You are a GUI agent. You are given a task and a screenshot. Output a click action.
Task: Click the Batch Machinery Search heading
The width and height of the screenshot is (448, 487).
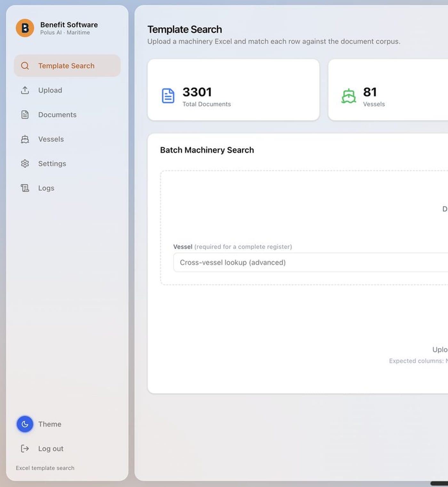pos(207,150)
